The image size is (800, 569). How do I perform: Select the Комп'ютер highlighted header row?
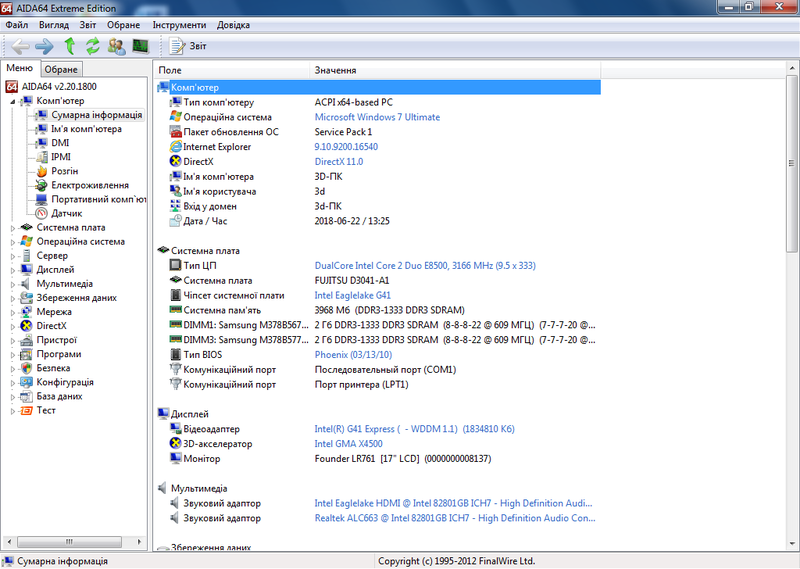[x=379, y=87]
